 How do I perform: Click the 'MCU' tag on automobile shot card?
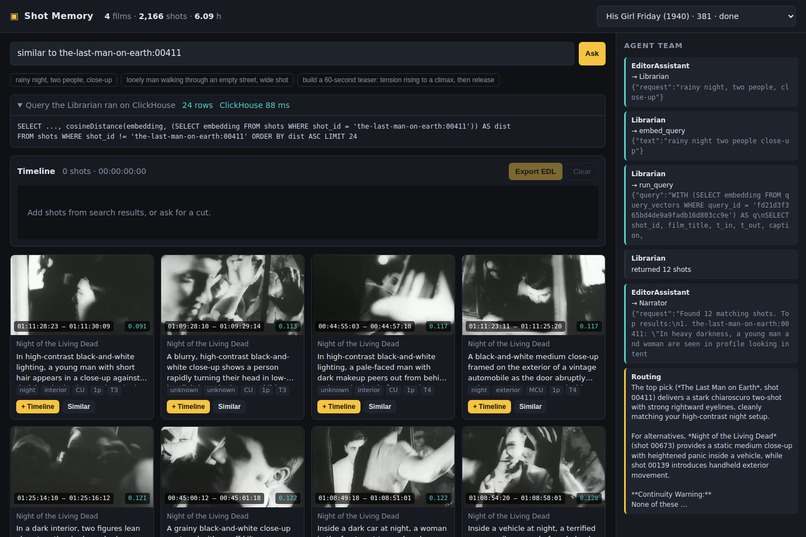pos(536,390)
